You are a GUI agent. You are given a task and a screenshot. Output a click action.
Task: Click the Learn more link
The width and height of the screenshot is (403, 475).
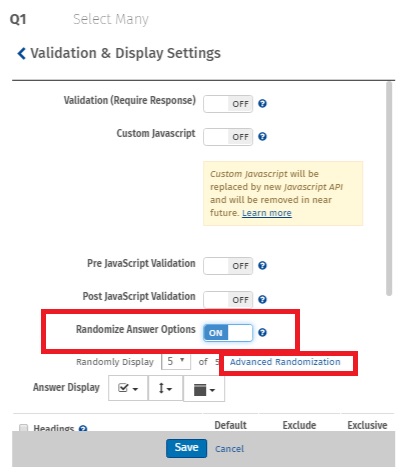(267, 213)
